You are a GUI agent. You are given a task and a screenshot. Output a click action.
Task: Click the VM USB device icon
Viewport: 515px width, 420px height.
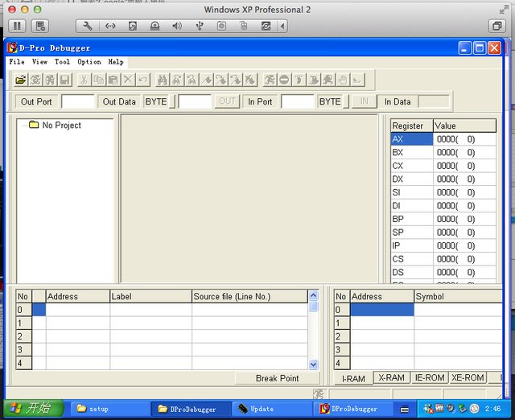pyautogui.click(x=200, y=26)
